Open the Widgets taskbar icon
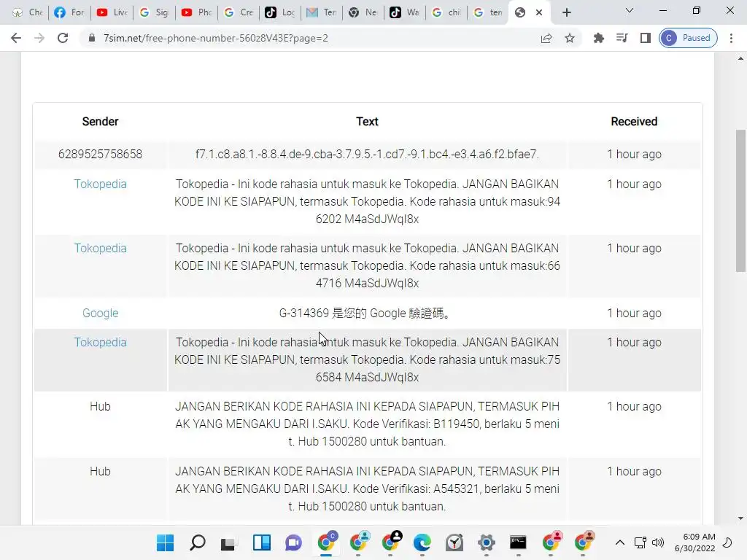This screenshot has height=560, width=747. tap(262, 542)
